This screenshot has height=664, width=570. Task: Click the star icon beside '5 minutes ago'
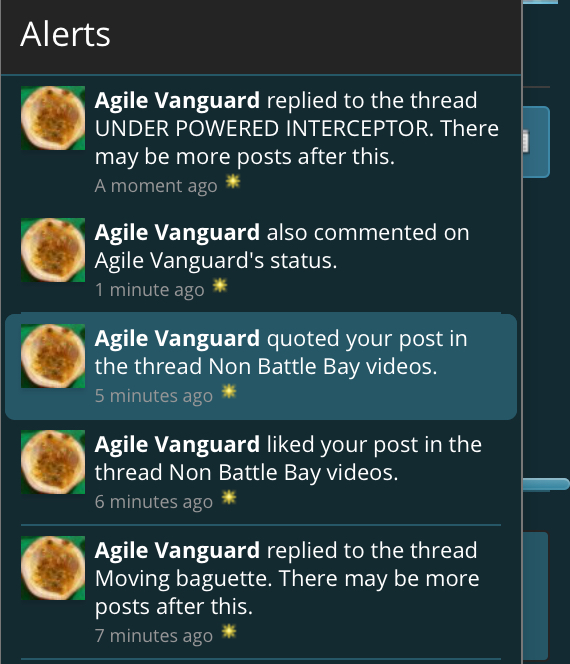coord(229,392)
